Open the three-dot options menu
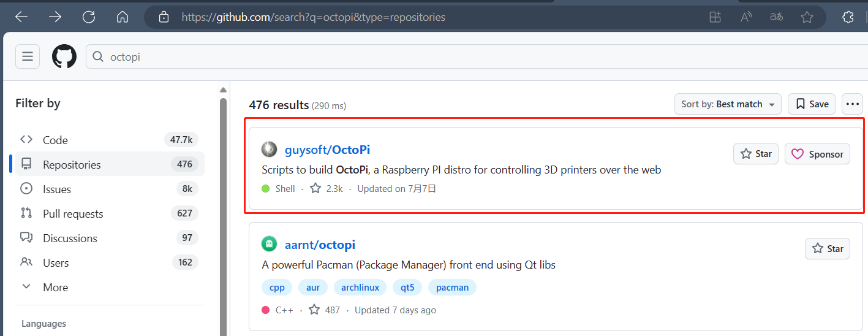The width and height of the screenshot is (868, 336). click(x=852, y=104)
